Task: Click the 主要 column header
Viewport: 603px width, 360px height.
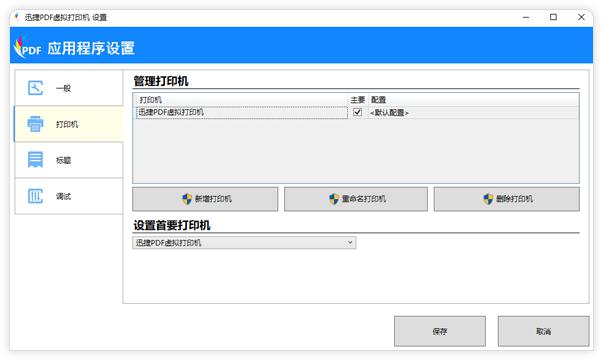Action: [358, 100]
